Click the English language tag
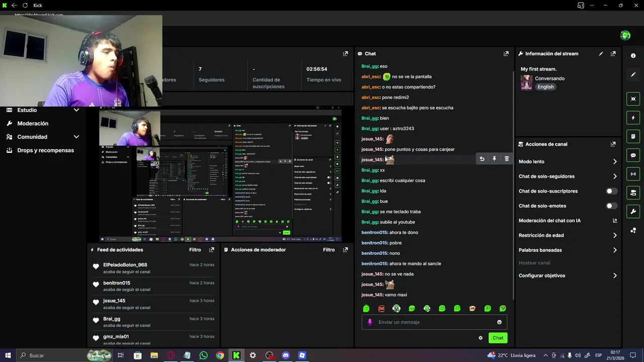 coord(545,87)
